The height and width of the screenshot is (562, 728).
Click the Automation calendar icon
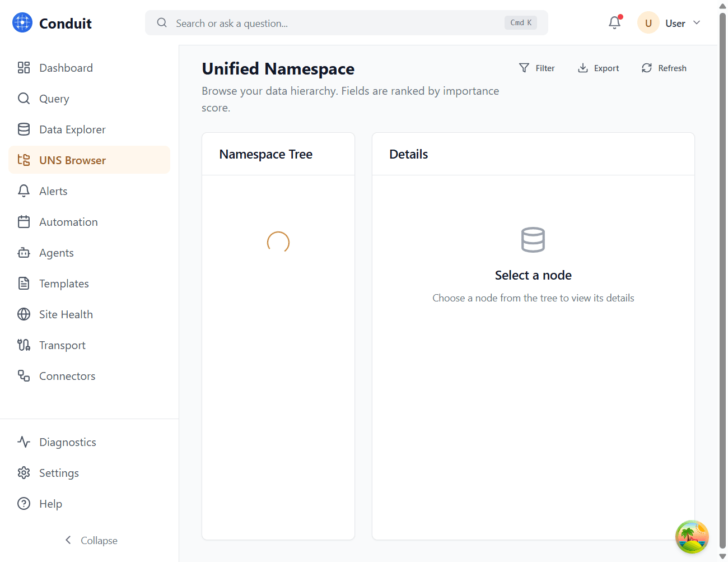coord(24,221)
